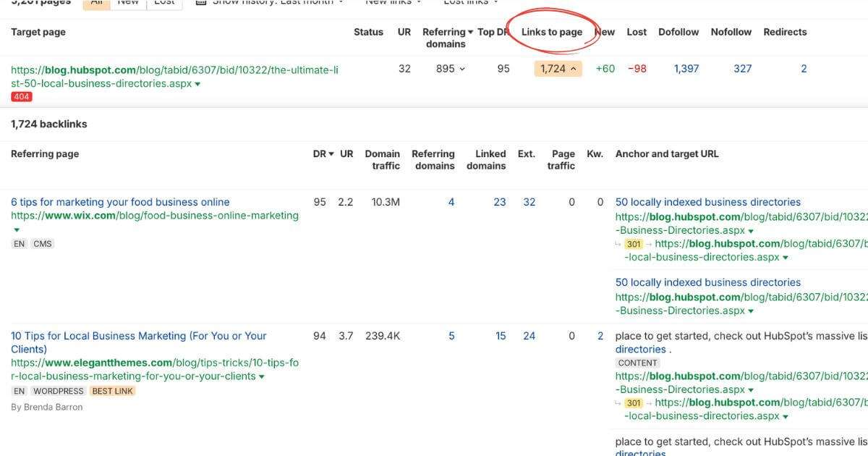The image size is (868, 456).
Task: Click the 301 redirect badge in first backlink row
Action: (x=634, y=243)
